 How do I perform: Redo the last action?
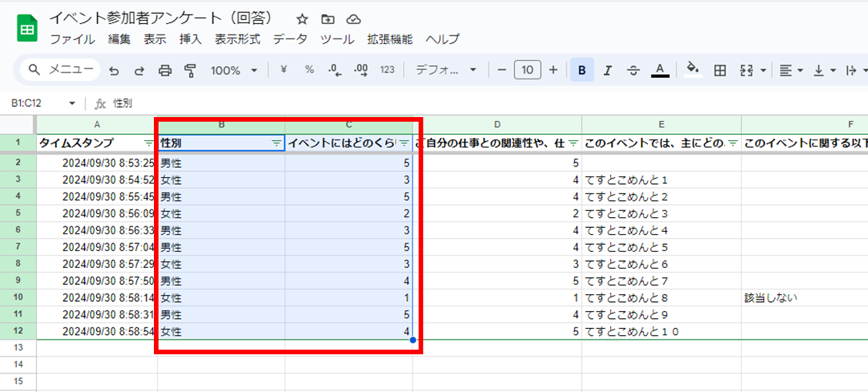pos(139,70)
